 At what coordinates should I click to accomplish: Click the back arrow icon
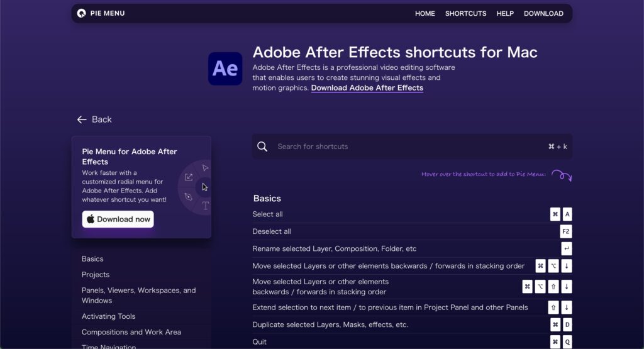[x=82, y=119]
